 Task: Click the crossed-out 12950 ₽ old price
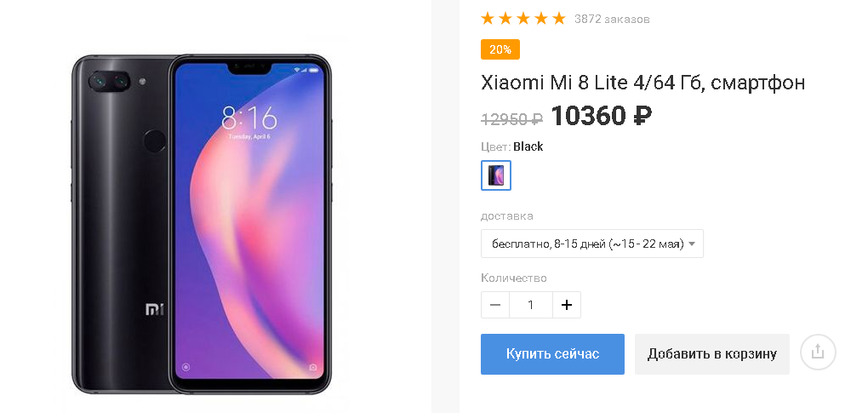(x=512, y=118)
